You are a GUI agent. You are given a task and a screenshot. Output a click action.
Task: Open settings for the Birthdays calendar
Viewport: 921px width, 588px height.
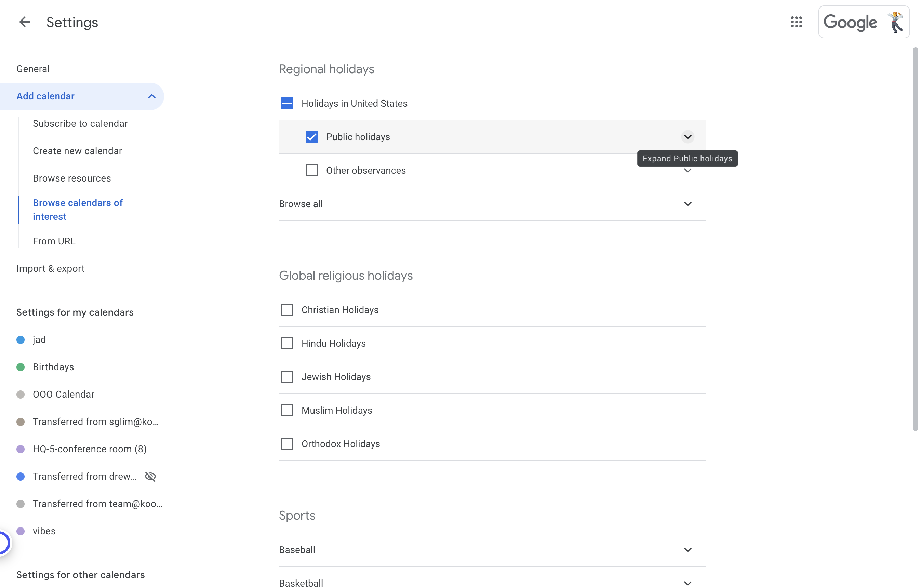[x=53, y=367]
